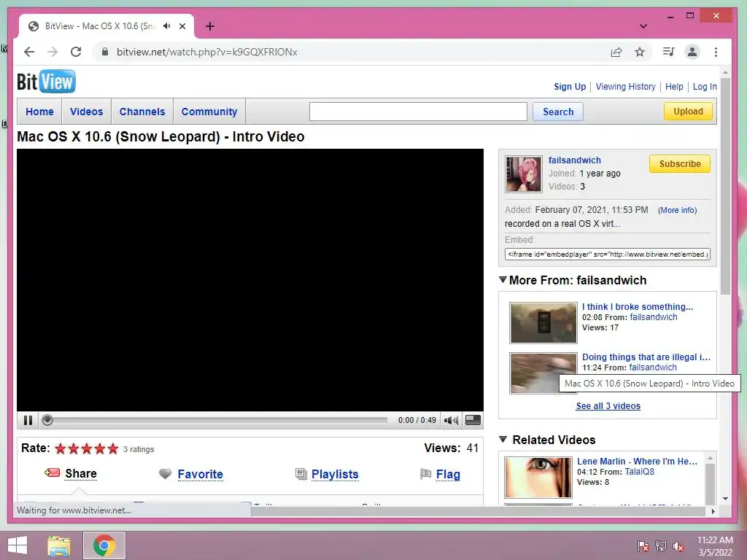Open Lene Marlin video thumbnail
The height and width of the screenshot is (560, 747).
(x=538, y=477)
